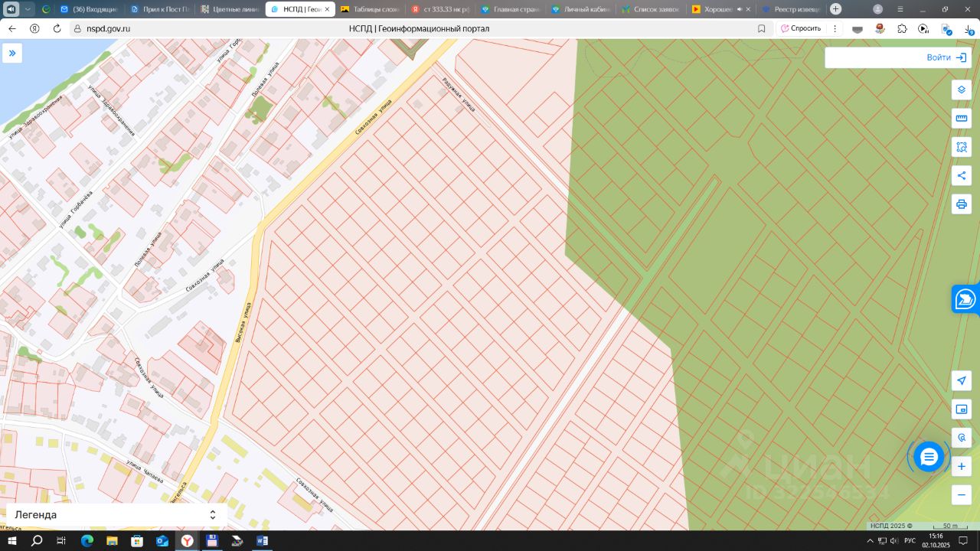Click the Спросить assistant button
Image resolution: width=980 pixels, height=551 pixels.
[801, 28]
